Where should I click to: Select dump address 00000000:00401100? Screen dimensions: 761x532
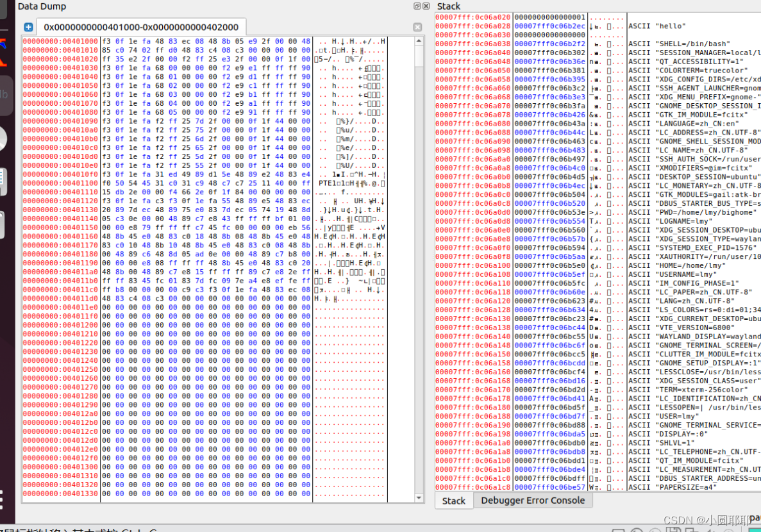coord(60,183)
